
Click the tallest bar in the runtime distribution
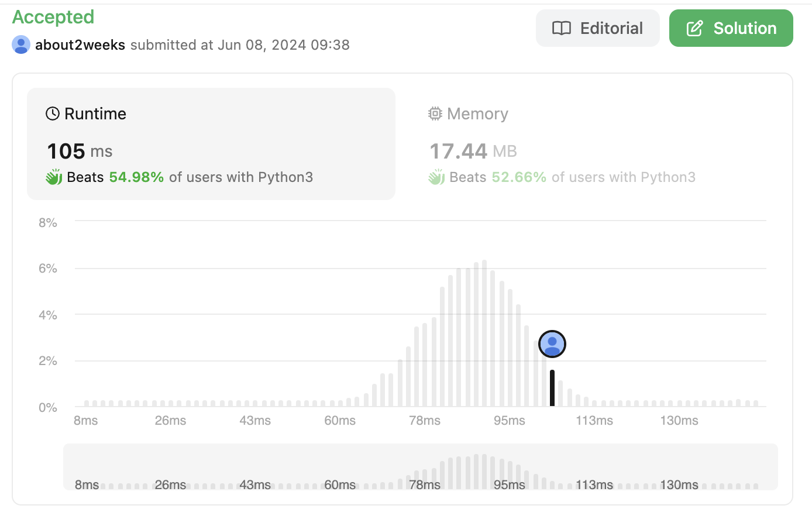pyautogui.click(x=484, y=333)
